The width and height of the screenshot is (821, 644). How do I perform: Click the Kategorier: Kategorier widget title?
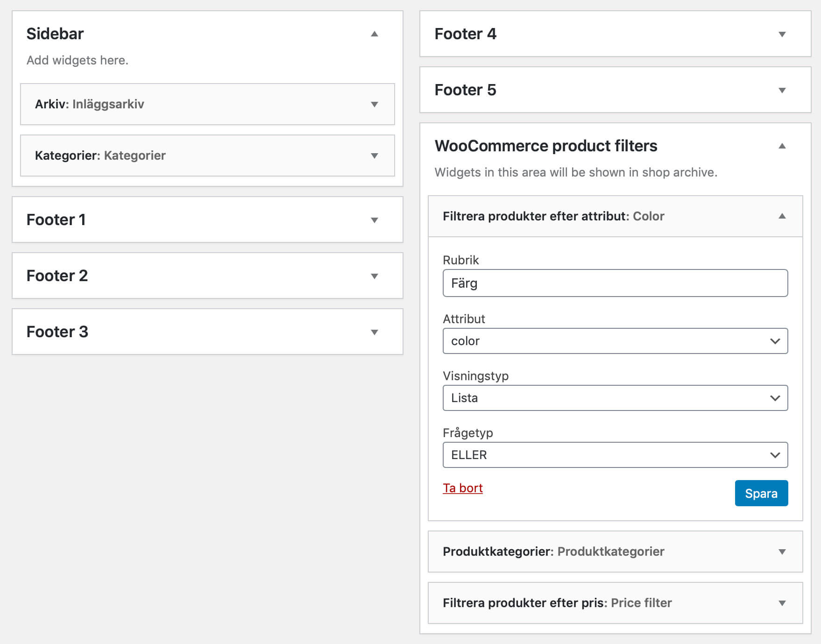100,155
